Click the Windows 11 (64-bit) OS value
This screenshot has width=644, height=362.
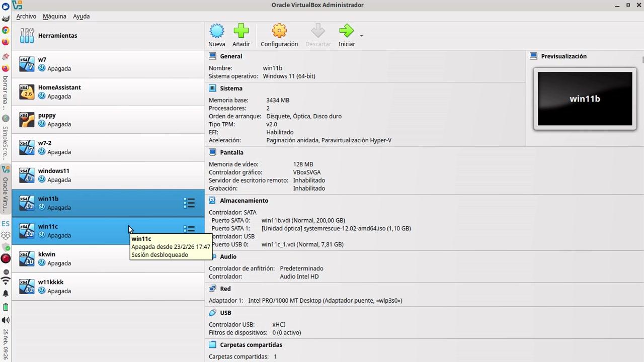289,76
